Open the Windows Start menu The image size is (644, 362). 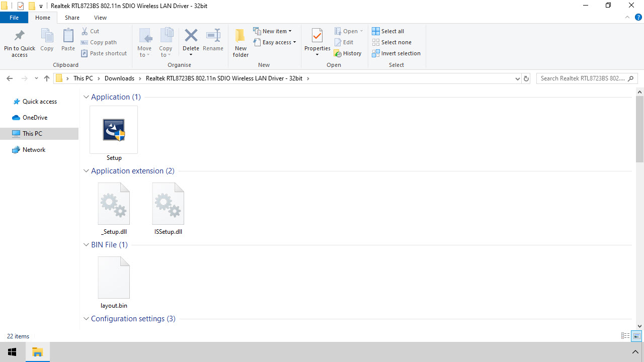(x=12, y=352)
